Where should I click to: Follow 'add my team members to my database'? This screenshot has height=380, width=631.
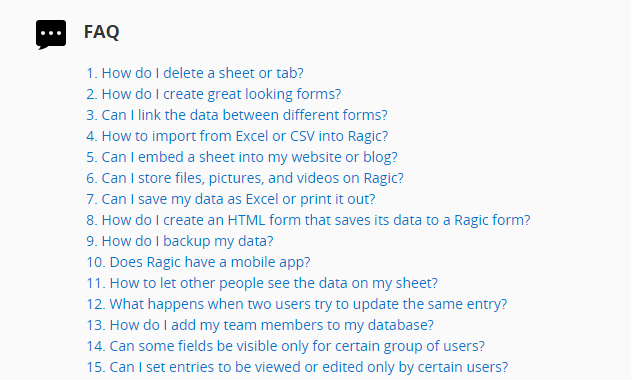click(260, 325)
